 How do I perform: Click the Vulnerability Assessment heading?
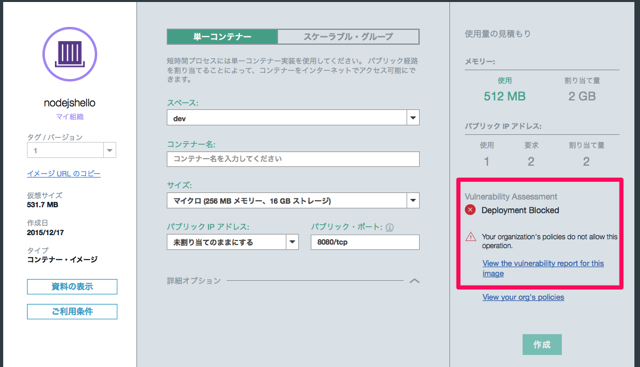pyautogui.click(x=511, y=197)
